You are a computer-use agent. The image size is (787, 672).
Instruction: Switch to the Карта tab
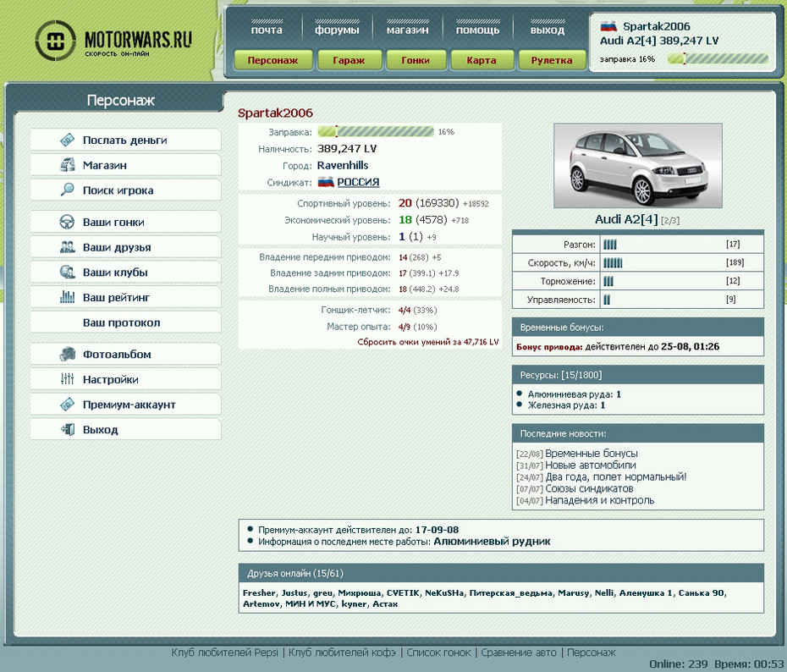(482, 60)
